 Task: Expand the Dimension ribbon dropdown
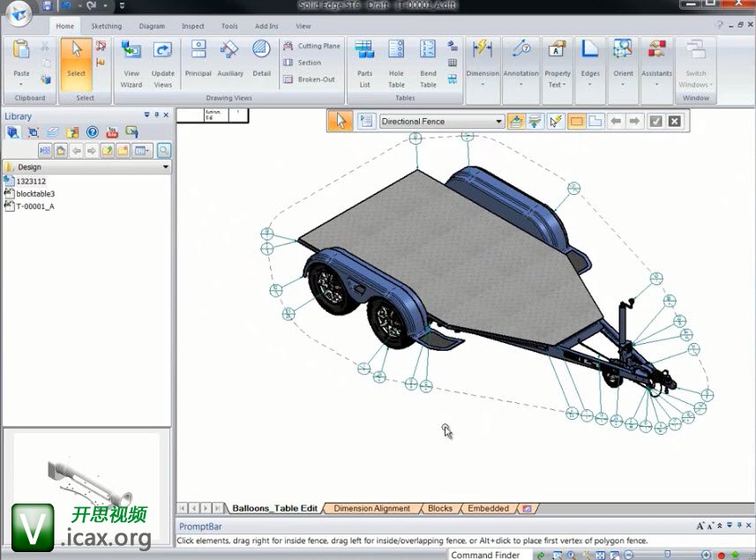pos(483,86)
